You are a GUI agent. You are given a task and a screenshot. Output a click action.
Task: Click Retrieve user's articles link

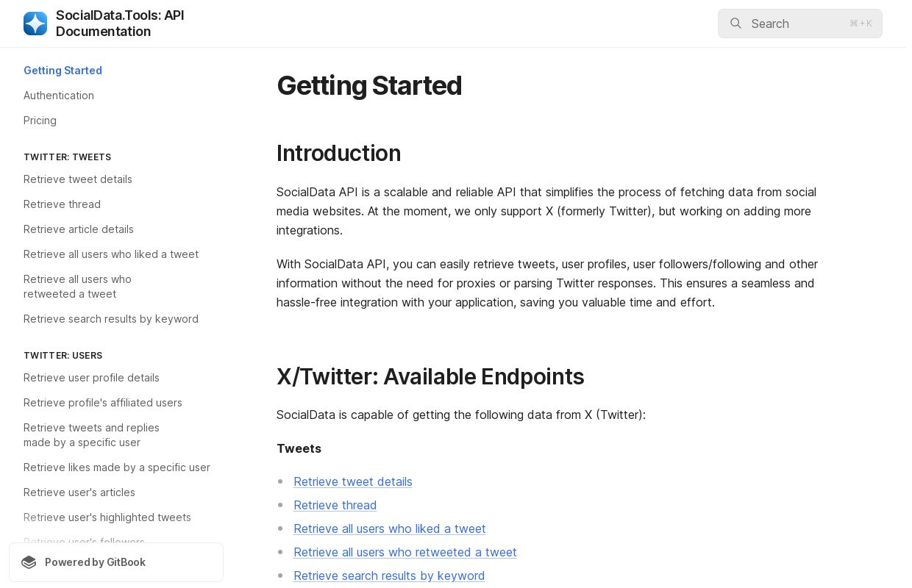[x=79, y=492]
